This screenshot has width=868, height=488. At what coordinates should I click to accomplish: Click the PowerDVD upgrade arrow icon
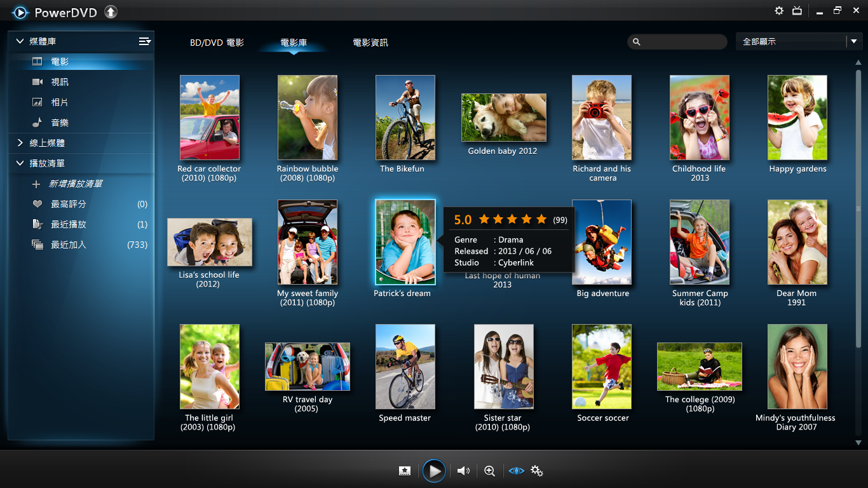pos(111,11)
